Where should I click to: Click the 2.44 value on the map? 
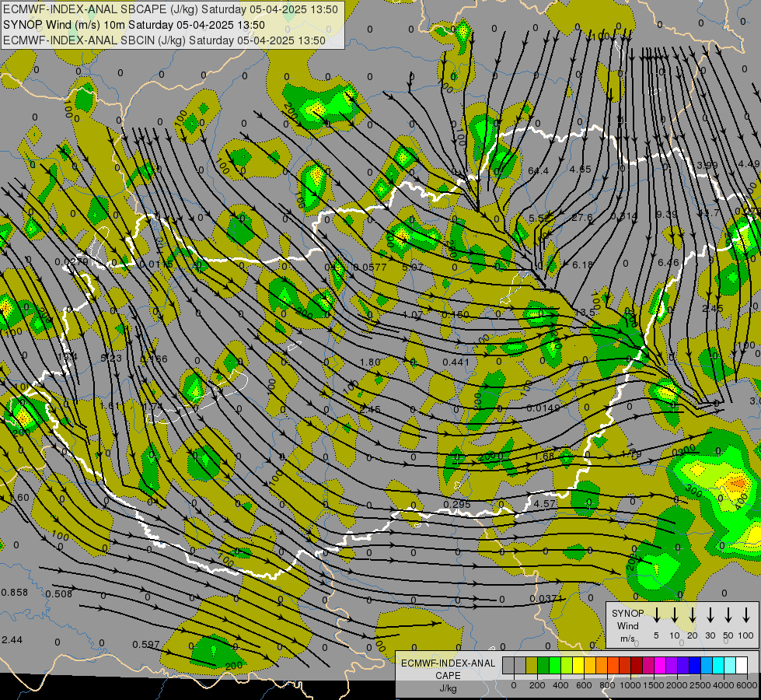(12, 640)
